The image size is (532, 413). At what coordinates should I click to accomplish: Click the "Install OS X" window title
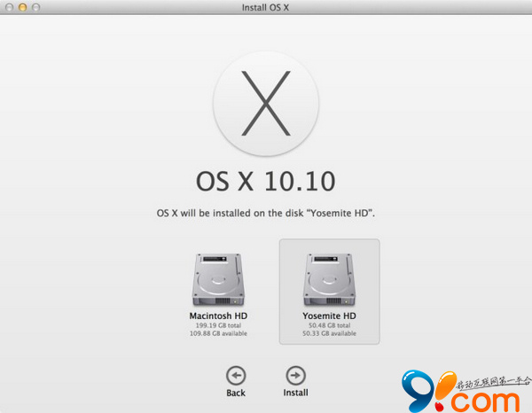tap(265, 7)
